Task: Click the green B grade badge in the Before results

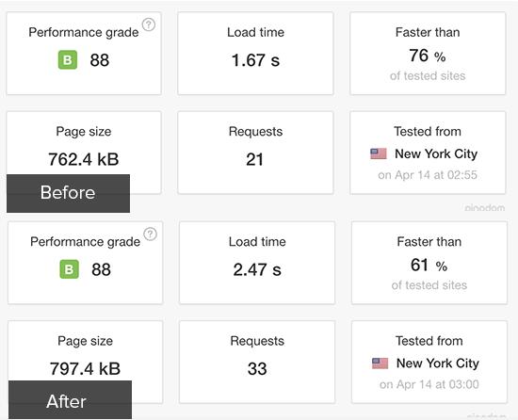Action: pyautogui.click(x=68, y=59)
